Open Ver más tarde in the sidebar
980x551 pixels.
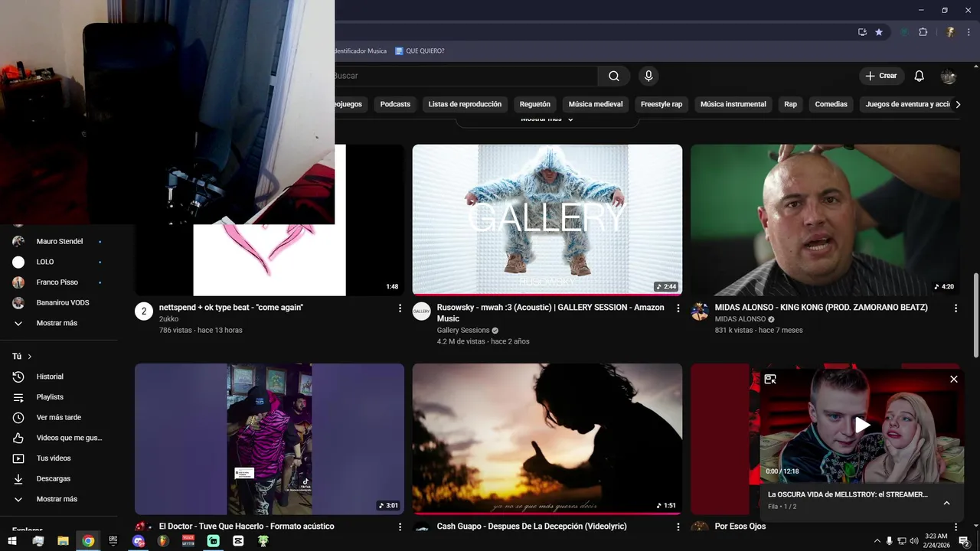pyautogui.click(x=58, y=417)
